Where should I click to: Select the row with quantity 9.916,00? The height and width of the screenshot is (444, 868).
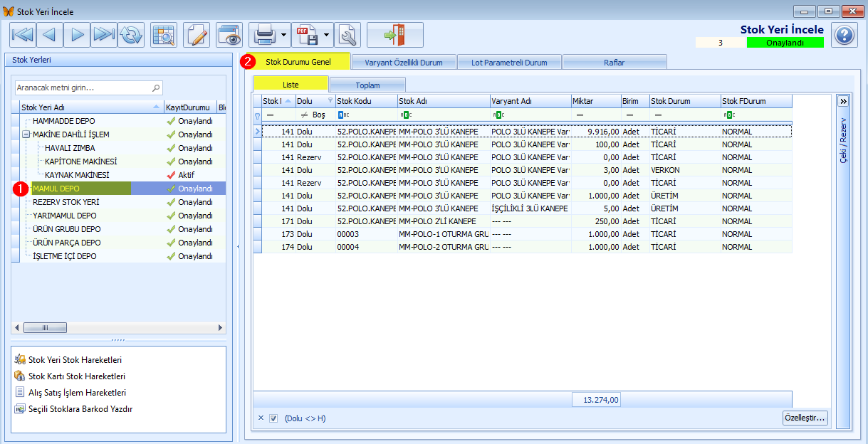pyautogui.click(x=527, y=132)
